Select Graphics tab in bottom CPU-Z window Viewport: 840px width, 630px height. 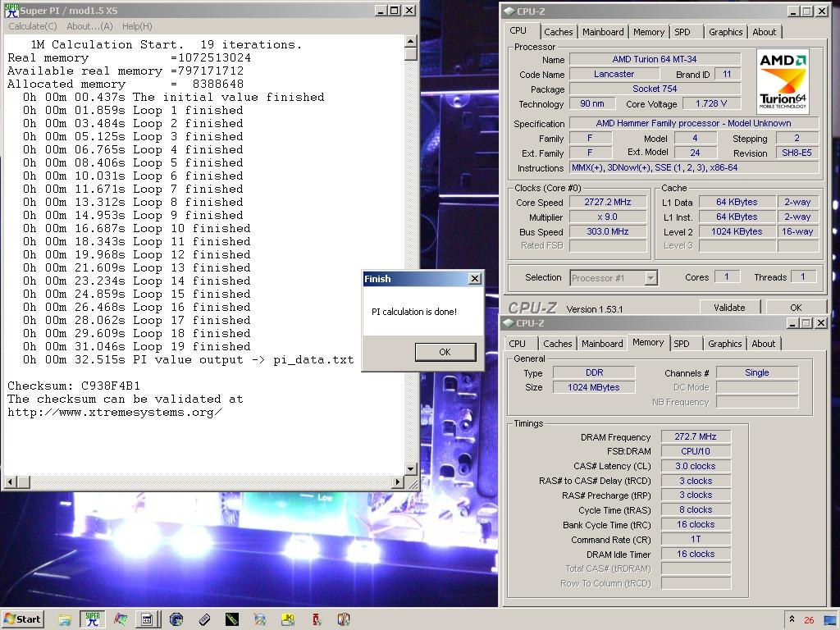725,344
